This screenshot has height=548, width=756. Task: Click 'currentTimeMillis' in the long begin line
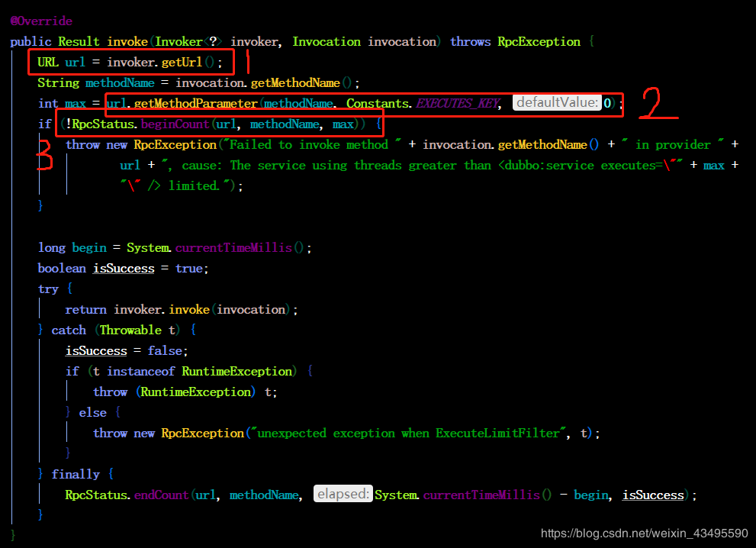(234, 247)
